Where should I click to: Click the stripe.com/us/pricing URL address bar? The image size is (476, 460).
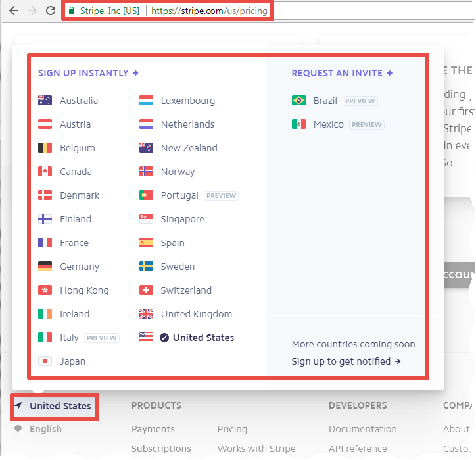(x=209, y=11)
